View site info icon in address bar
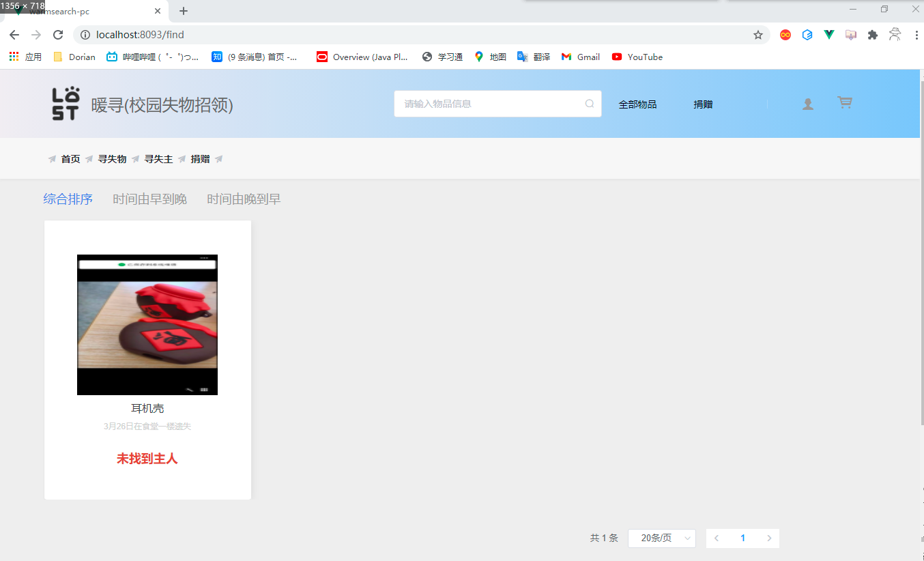 point(85,35)
